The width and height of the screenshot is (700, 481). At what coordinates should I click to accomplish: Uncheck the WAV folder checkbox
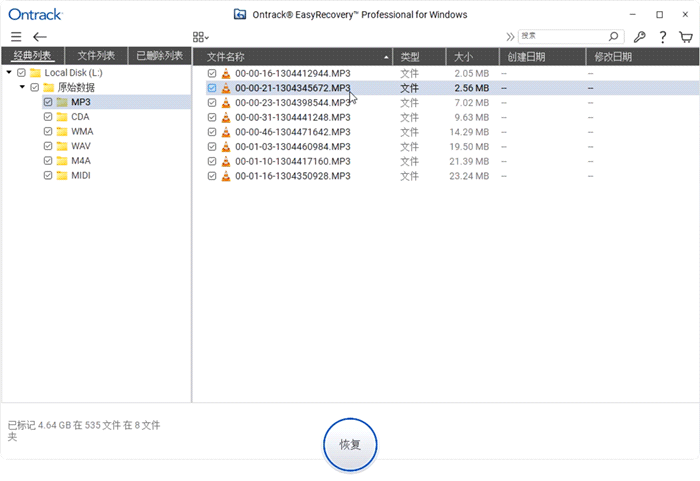(x=48, y=146)
